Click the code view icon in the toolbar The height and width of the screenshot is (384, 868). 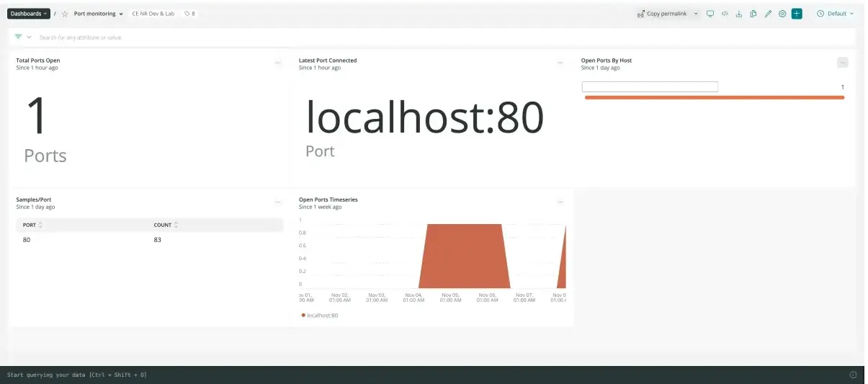[725, 14]
